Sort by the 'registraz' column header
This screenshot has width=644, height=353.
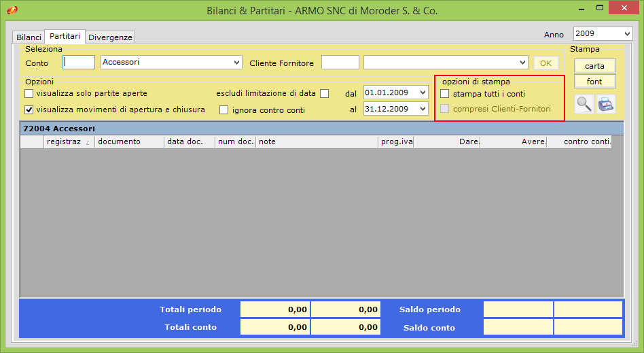tap(64, 141)
